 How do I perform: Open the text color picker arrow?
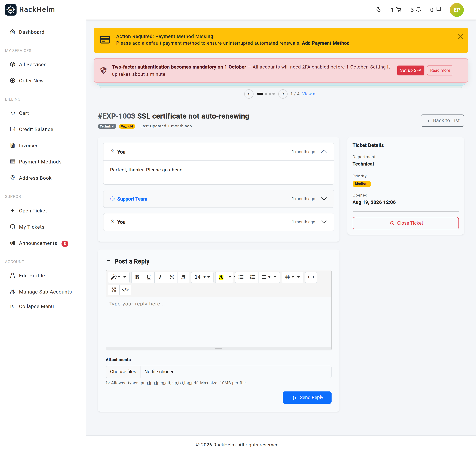click(230, 277)
